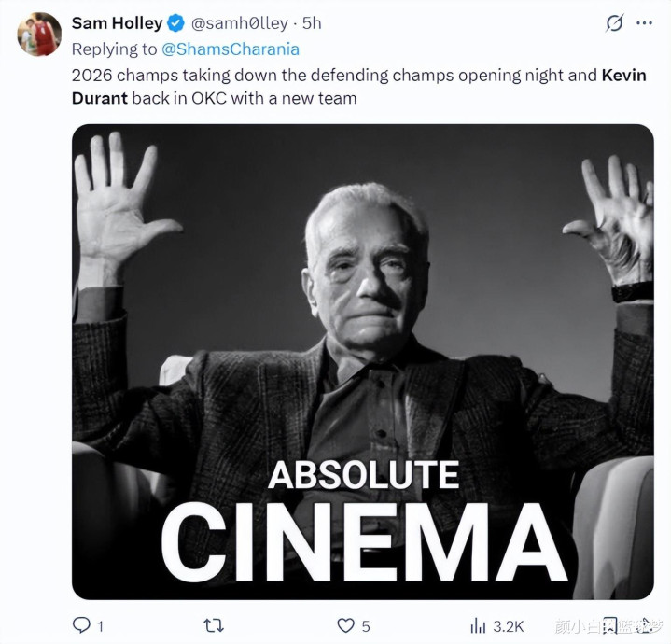Open view analytics bar chart icon
Screen dimensions: 671x644
point(479,625)
